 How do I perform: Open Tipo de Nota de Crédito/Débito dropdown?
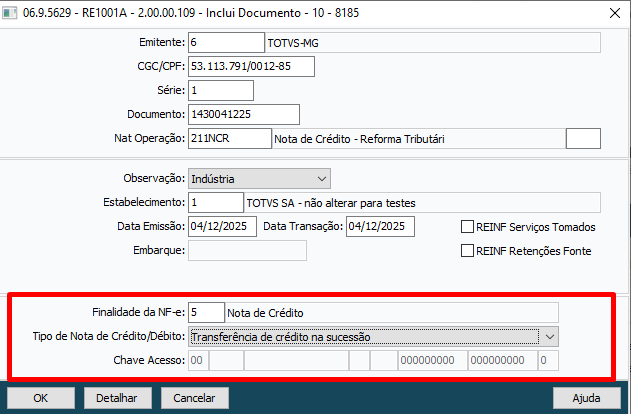coord(373,337)
